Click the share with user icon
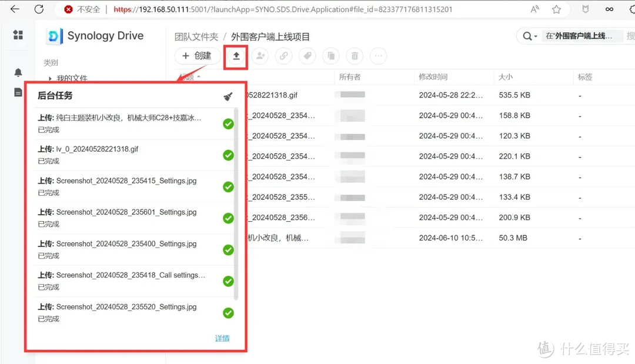 click(259, 56)
